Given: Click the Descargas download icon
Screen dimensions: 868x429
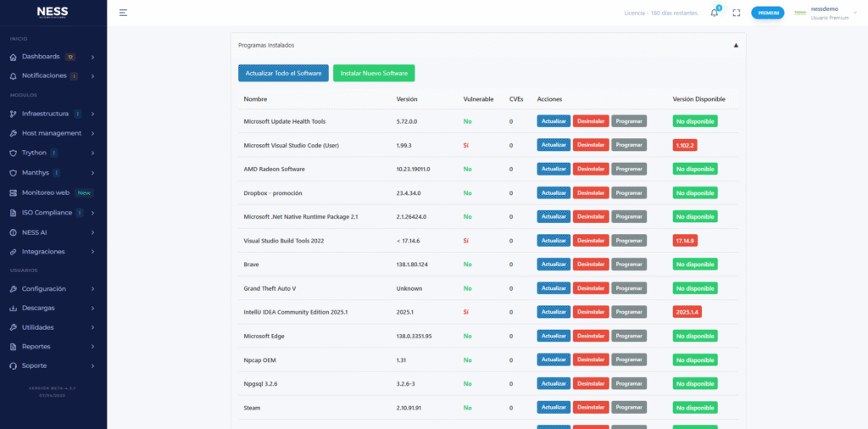Looking at the screenshot, I should [14, 309].
